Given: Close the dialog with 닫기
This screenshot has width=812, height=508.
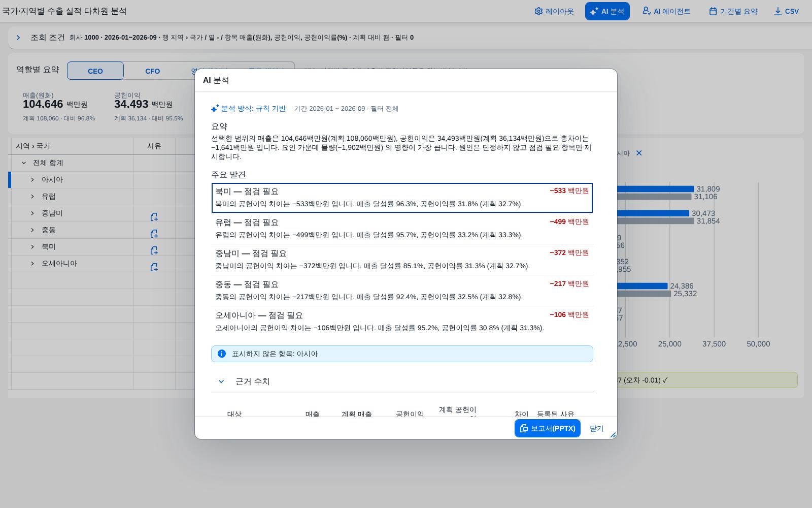Looking at the screenshot, I should pos(597,428).
